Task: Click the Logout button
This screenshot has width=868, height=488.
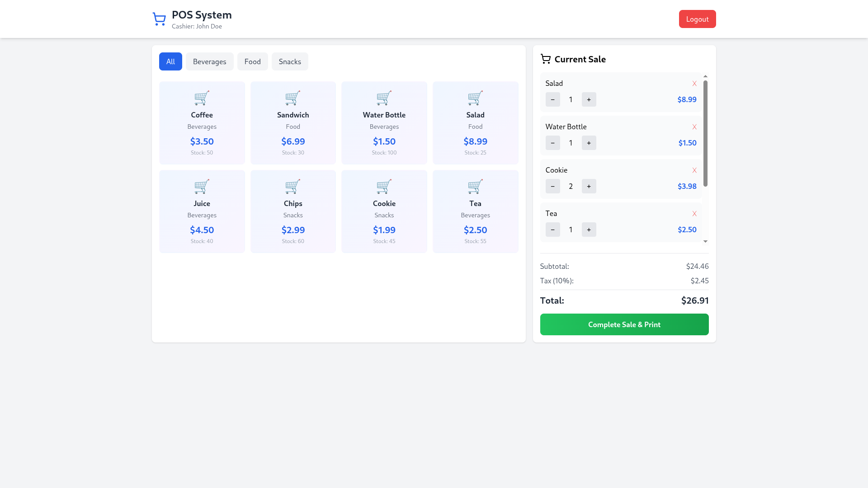Action: tap(697, 19)
